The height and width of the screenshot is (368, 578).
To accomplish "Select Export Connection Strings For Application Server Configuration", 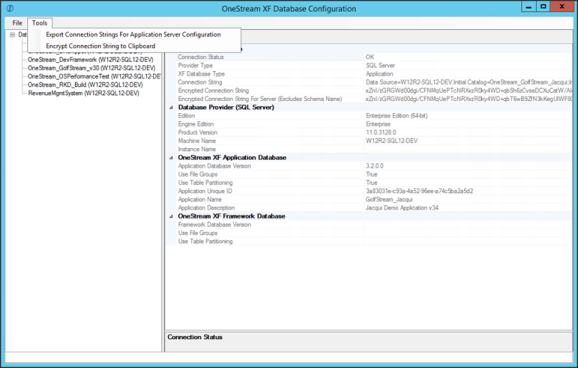I will 133,35.
